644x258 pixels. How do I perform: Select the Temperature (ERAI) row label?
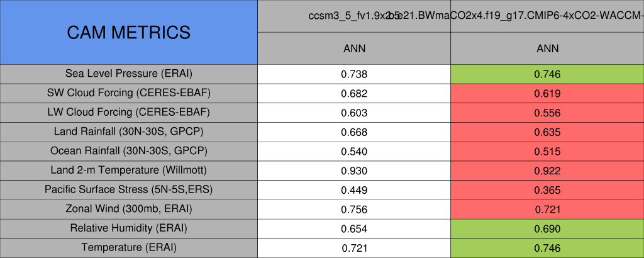[x=128, y=247]
